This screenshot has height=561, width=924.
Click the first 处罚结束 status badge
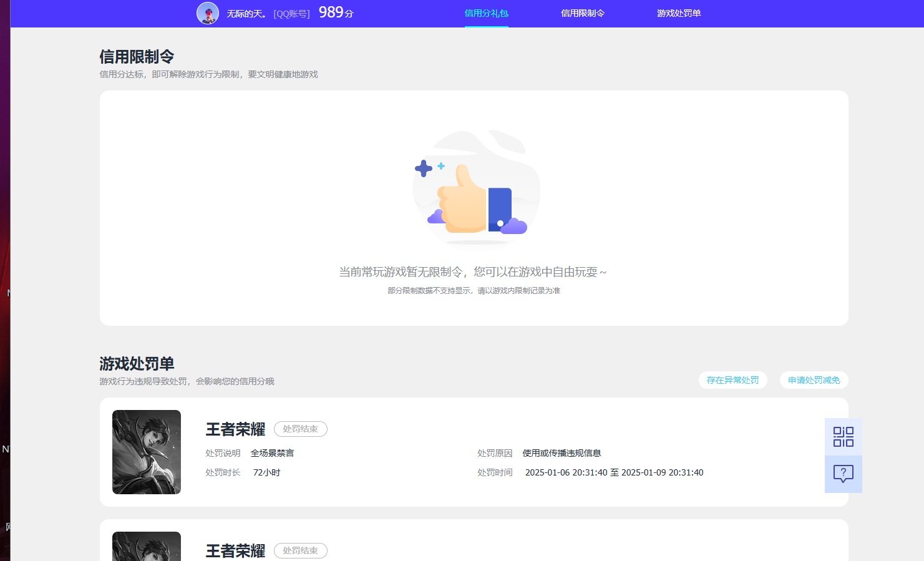[300, 429]
